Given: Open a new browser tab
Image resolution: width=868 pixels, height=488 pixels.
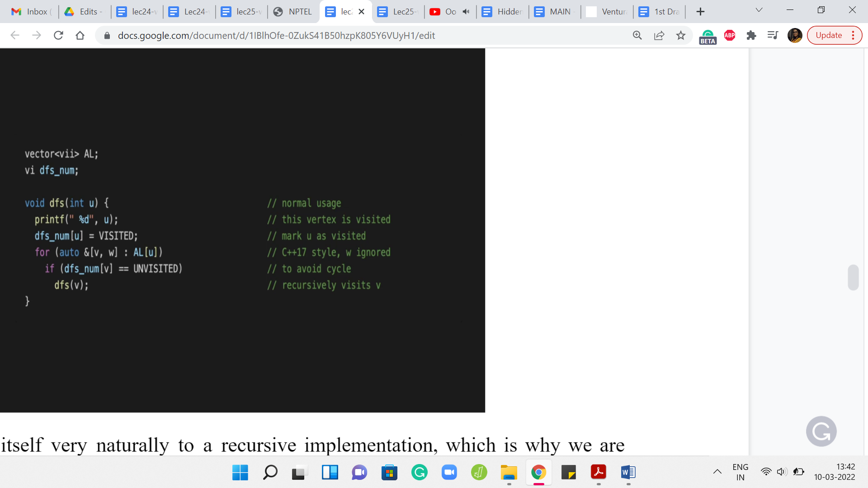Looking at the screenshot, I should (700, 12).
